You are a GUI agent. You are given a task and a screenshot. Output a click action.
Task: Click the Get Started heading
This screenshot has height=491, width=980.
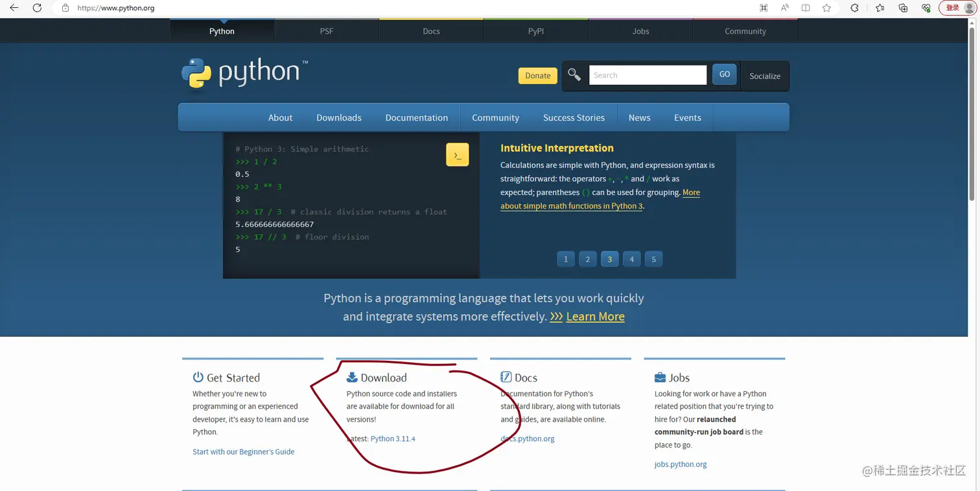233,378
